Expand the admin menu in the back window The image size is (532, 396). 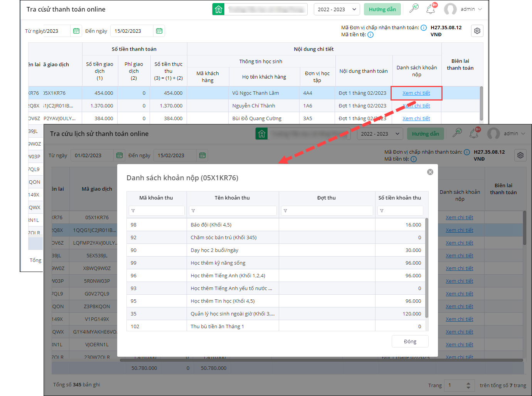471,9
